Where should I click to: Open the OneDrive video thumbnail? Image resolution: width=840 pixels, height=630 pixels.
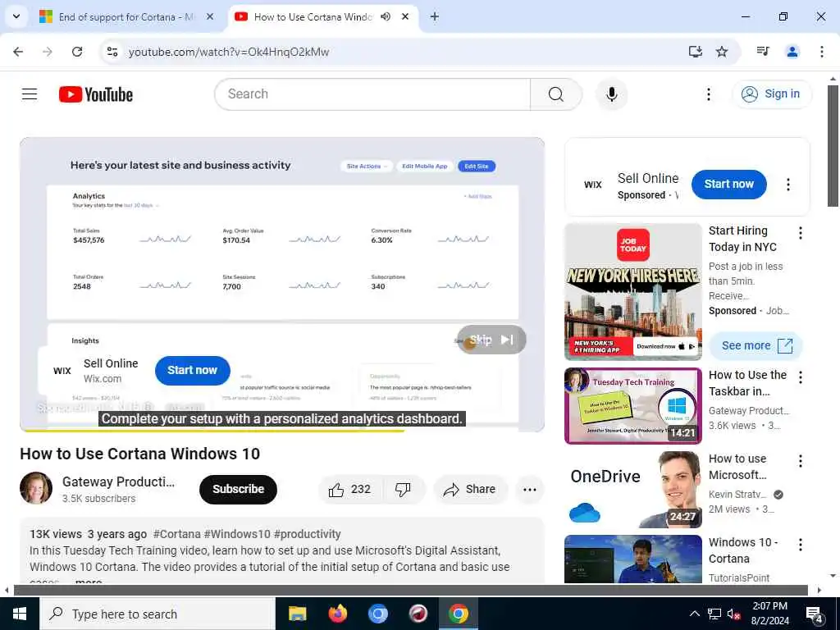click(x=632, y=490)
